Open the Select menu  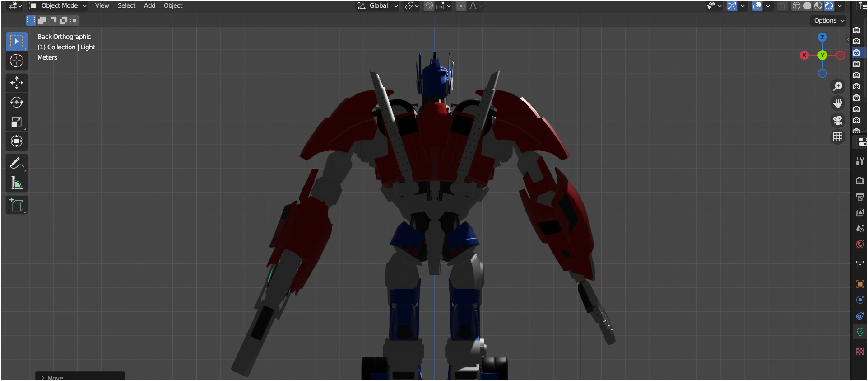126,6
